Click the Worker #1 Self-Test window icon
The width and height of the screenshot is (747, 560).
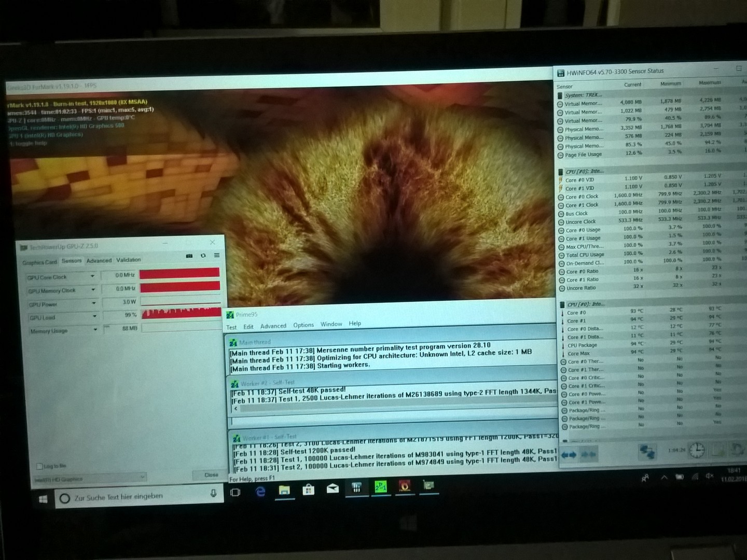click(x=237, y=438)
